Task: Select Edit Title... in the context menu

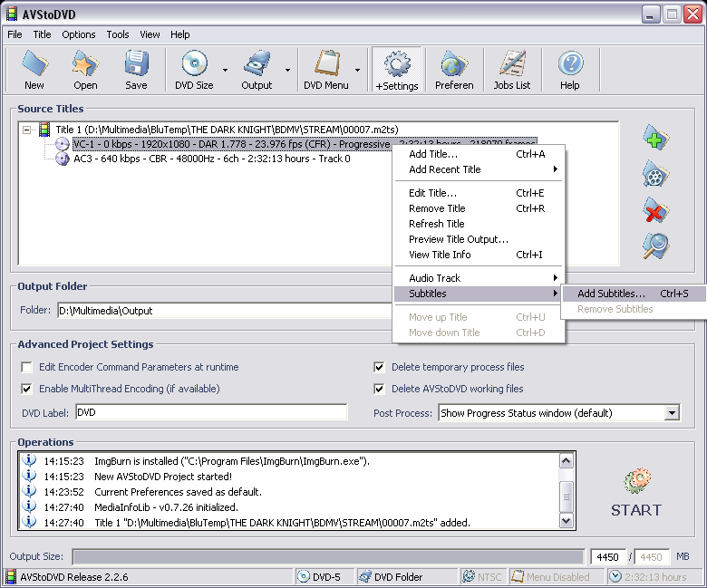Action: pos(479,193)
